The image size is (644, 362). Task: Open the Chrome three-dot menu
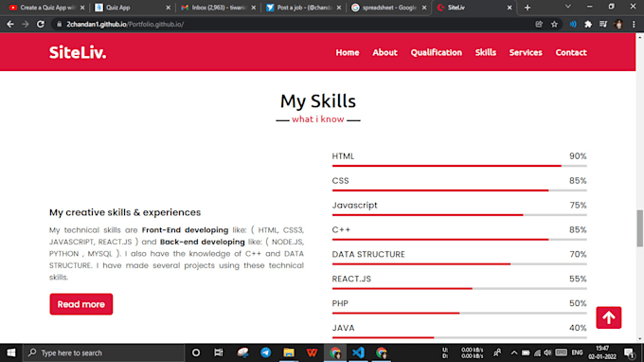(x=634, y=25)
